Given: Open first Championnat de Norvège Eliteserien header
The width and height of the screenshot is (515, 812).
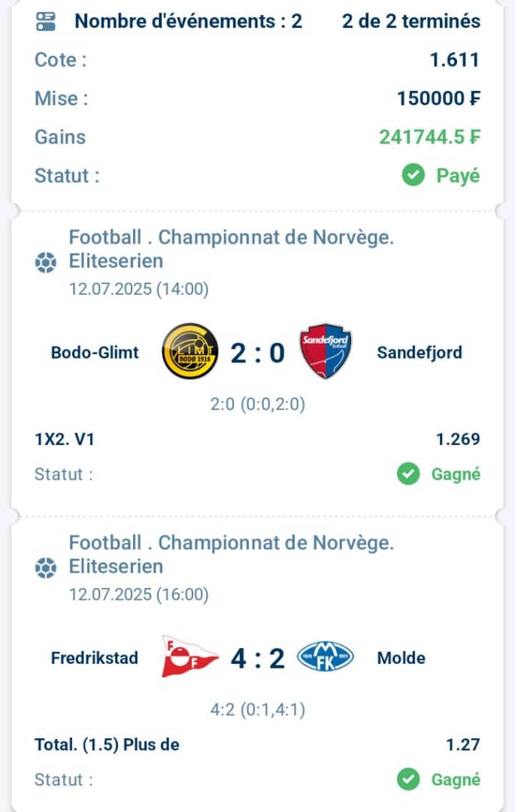Looking at the screenshot, I should pyautogui.click(x=232, y=249).
